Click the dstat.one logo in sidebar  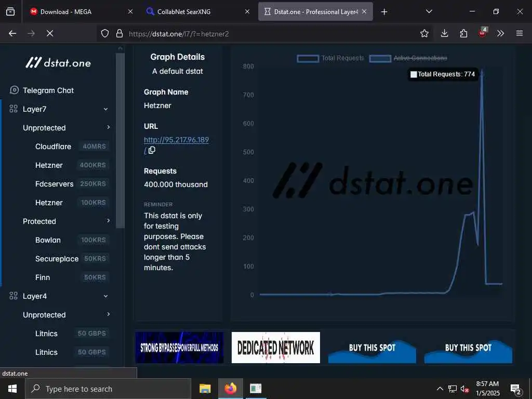point(58,63)
